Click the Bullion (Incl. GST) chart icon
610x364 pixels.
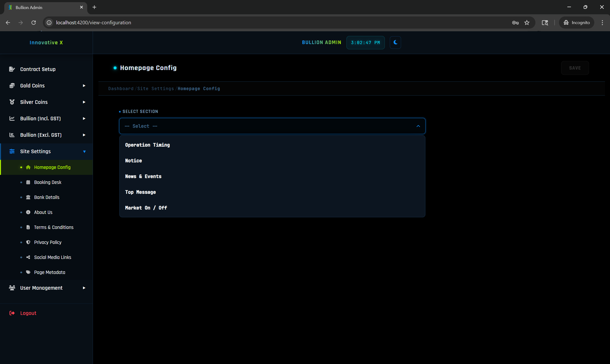(12, 118)
